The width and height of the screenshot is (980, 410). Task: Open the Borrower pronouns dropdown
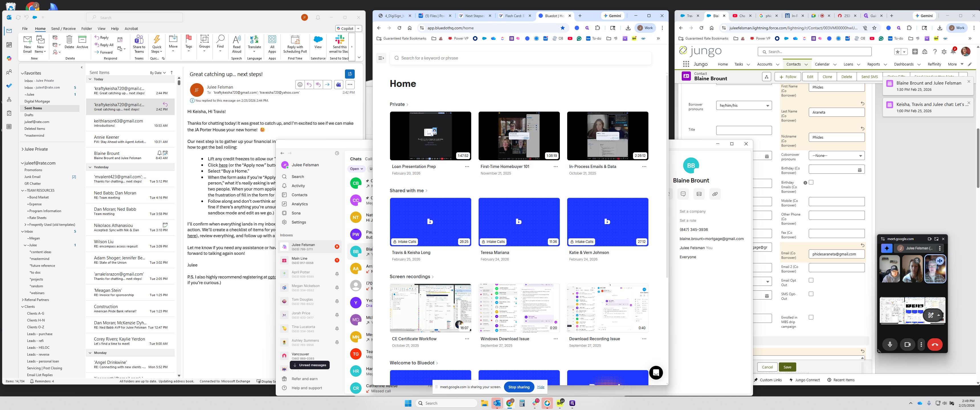point(743,106)
